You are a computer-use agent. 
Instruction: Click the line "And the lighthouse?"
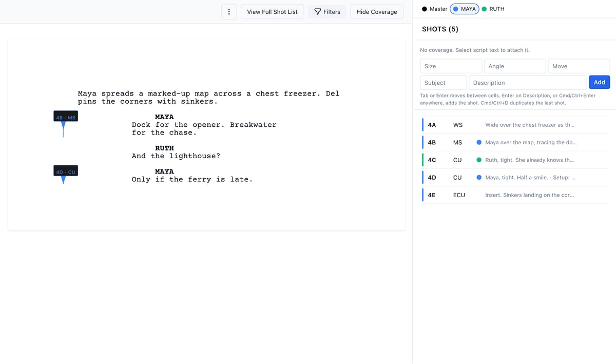(x=176, y=156)
